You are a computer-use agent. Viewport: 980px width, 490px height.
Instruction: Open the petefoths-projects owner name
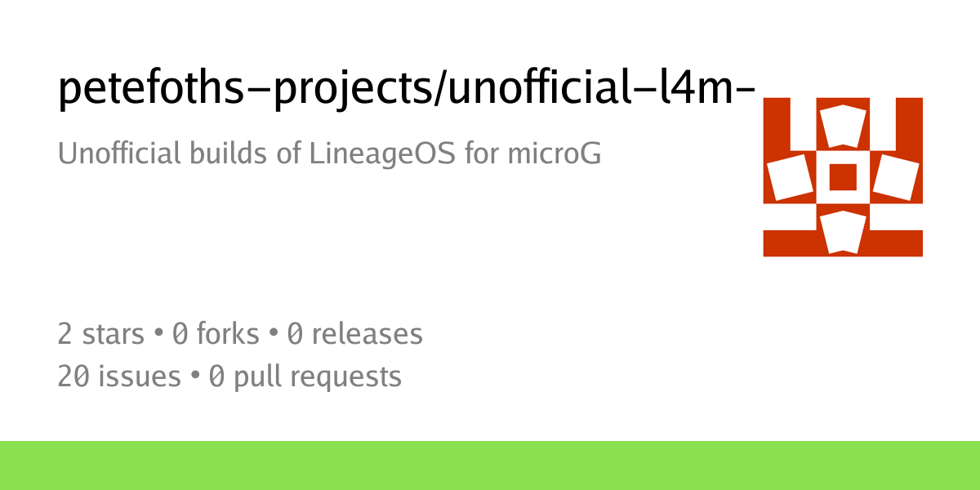[247, 90]
